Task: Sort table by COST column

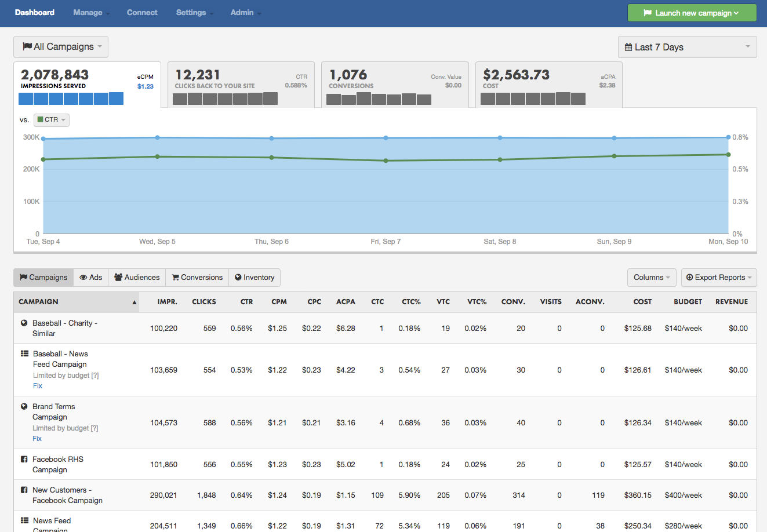Action: (642, 302)
